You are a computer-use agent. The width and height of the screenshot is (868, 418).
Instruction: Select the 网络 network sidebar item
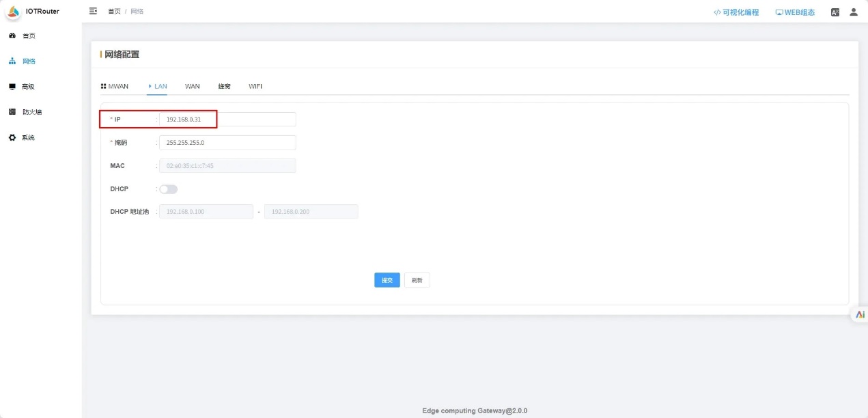point(28,61)
